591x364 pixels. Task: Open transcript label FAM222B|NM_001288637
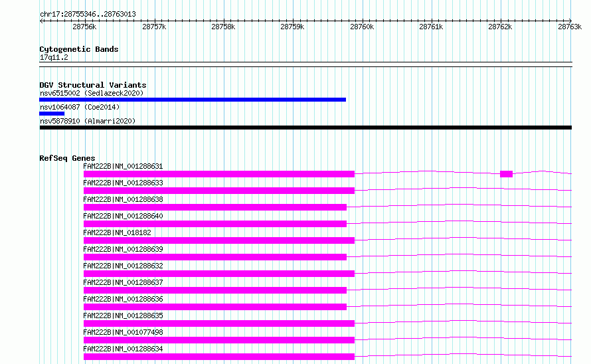pyautogui.click(x=123, y=282)
